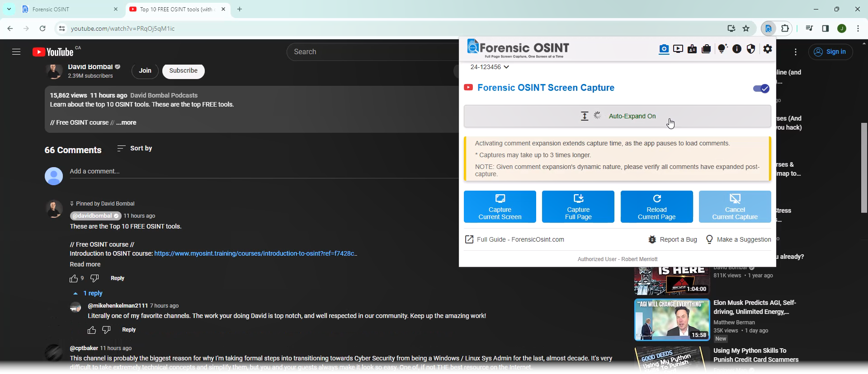Open Forensic OSINT settings gear
Image resolution: width=868 pixels, height=374 pixels.
[x=768, y=49]
